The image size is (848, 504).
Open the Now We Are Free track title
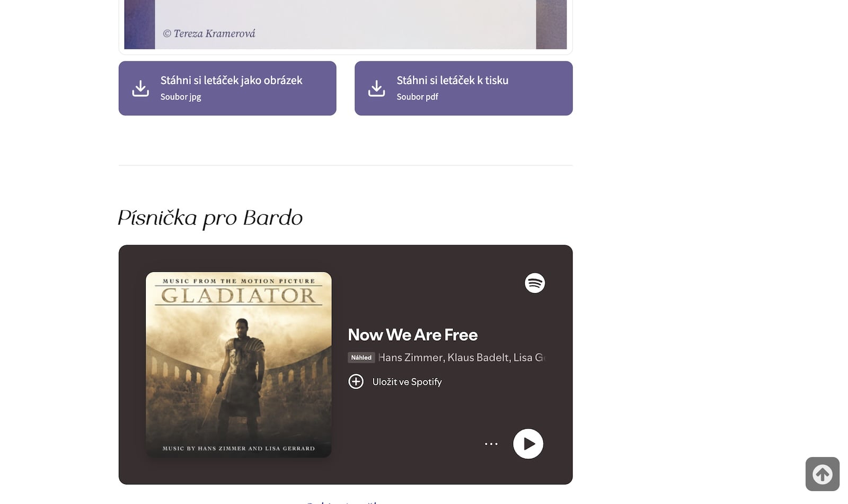[412, 335]
